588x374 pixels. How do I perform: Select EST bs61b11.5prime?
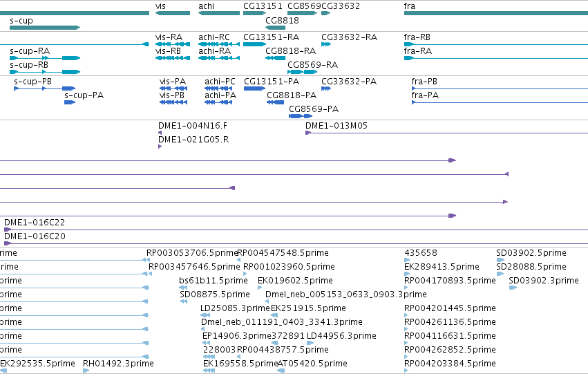pos(214,281)
